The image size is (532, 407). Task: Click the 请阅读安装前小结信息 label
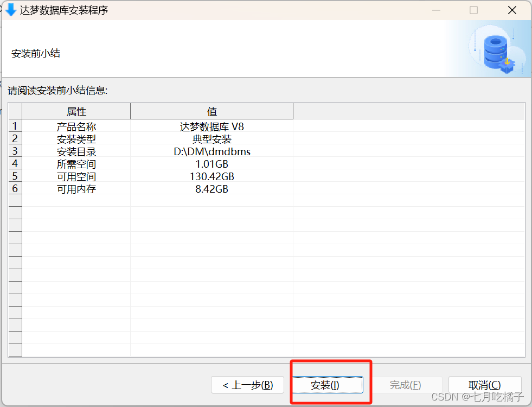57,91
